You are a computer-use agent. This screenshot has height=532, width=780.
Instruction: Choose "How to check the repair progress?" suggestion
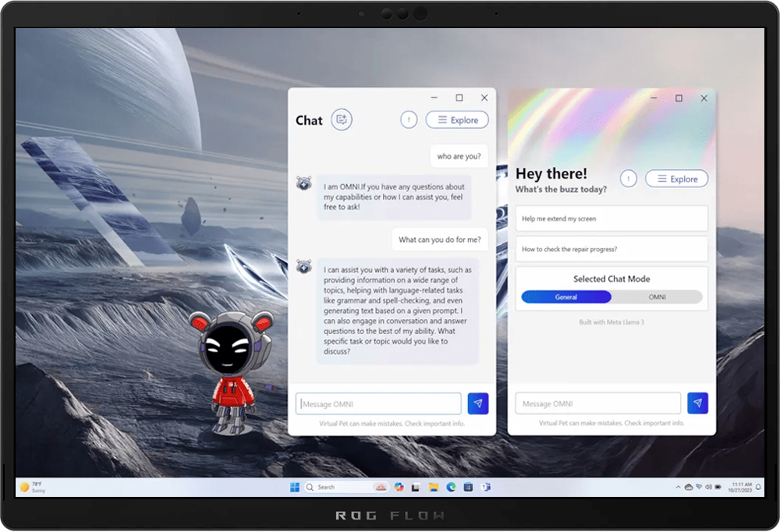point(612,249)
